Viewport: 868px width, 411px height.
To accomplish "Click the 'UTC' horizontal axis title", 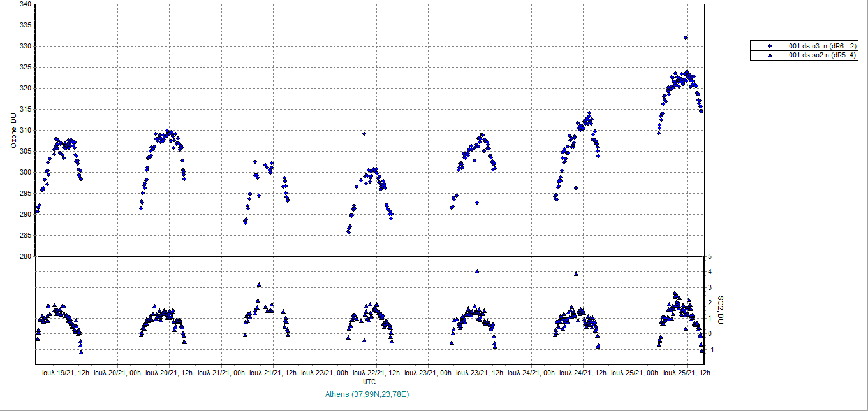I will pyautogui.click(x=369, y=382).
